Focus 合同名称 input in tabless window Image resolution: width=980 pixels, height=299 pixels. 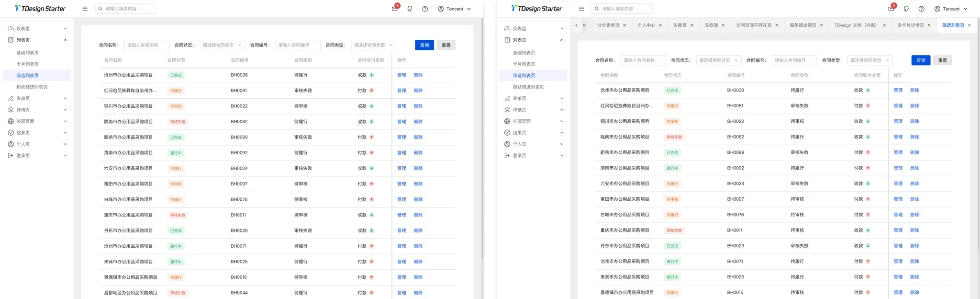(x=146, y=45)
